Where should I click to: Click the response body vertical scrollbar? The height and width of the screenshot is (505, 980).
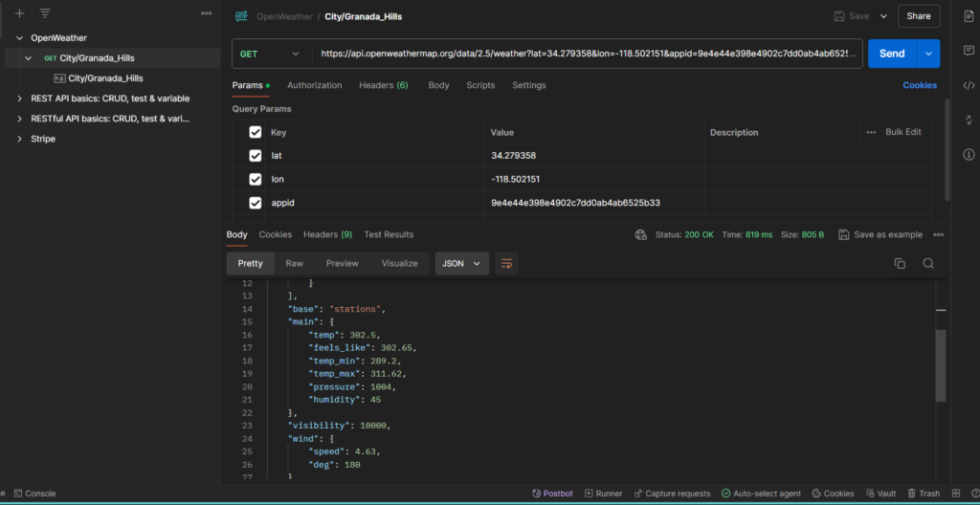tap(941, 365)
